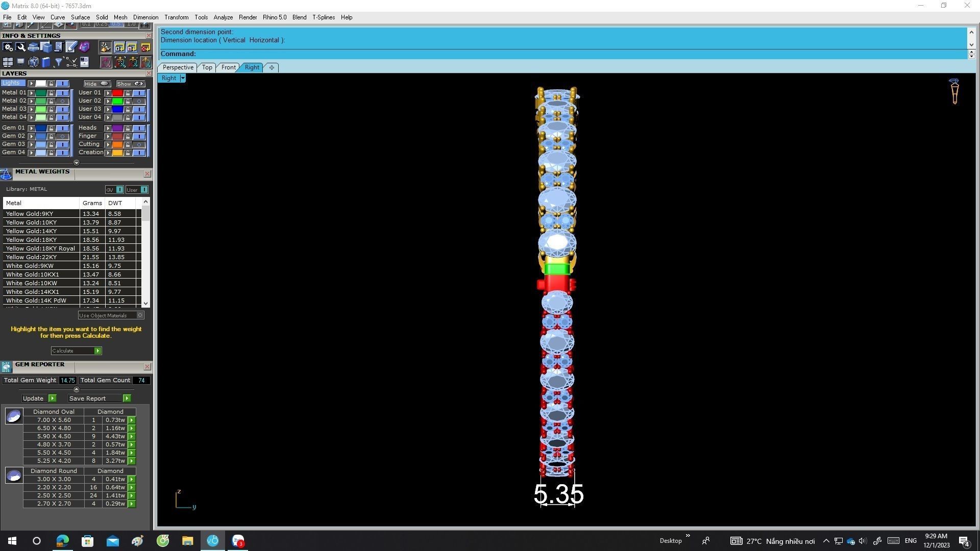
Task: Click the four-viewport layout icon
Action: point(8,62)
